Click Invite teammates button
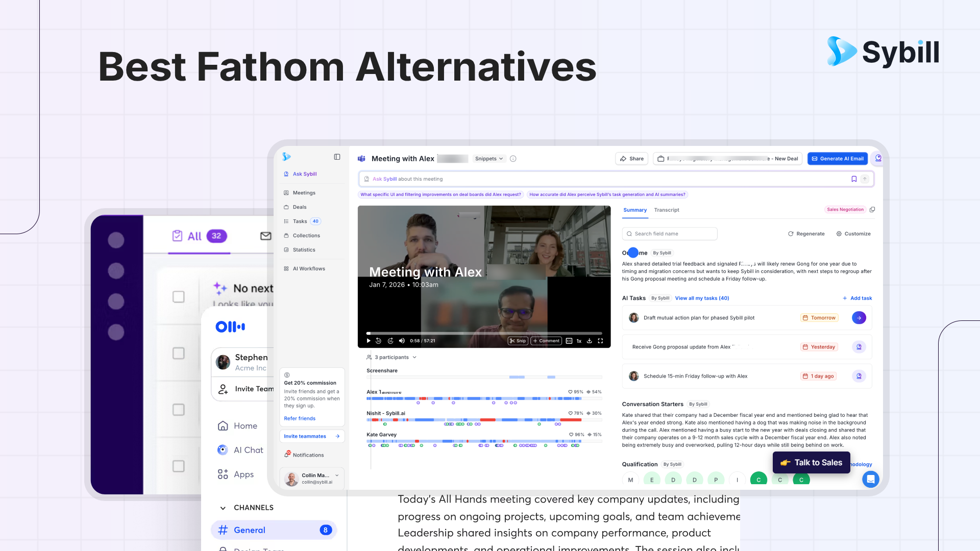Viewport: 980px width, 551px height. [x=312, y=436]
